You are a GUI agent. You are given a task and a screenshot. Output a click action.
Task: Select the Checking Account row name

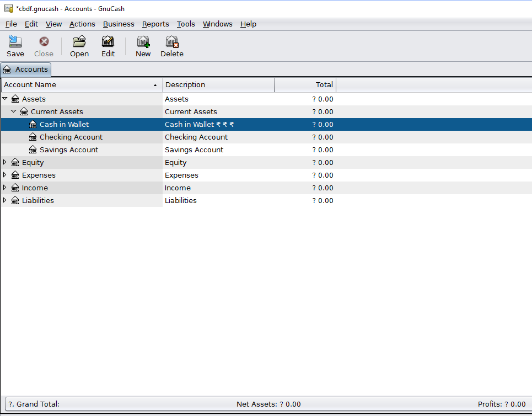(71, 137)
